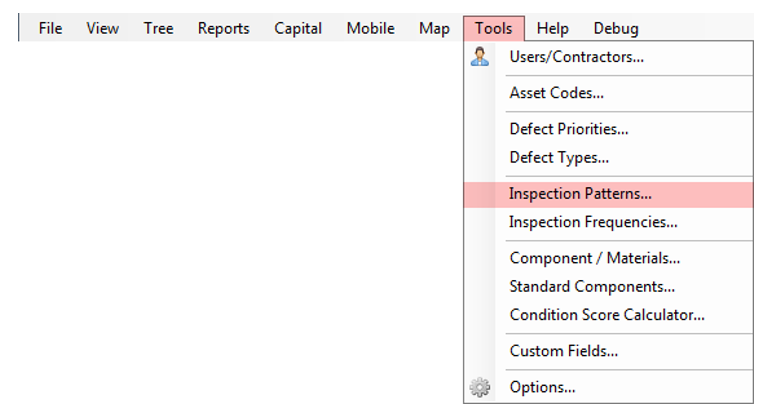The width and height of the screenshot is (776, 414).
Task: Open Defect Priorities settings
Action: tap(568, 129)
